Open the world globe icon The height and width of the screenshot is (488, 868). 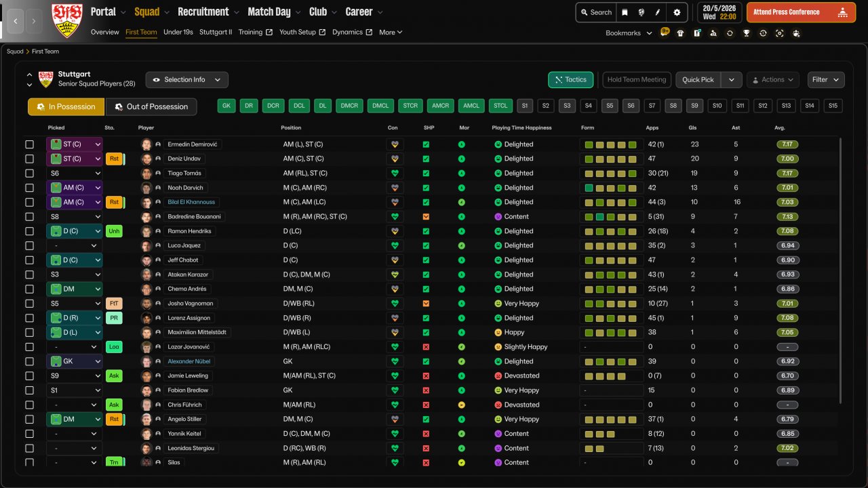tap(642, 12)
